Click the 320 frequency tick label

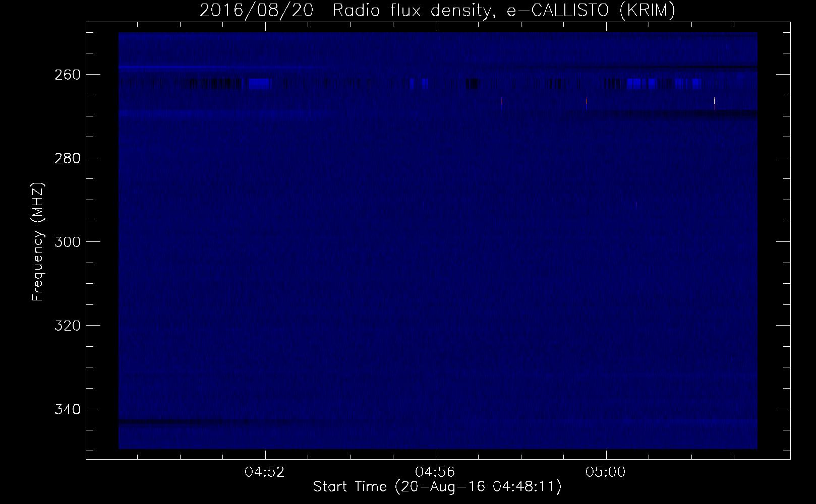point(67,326)
